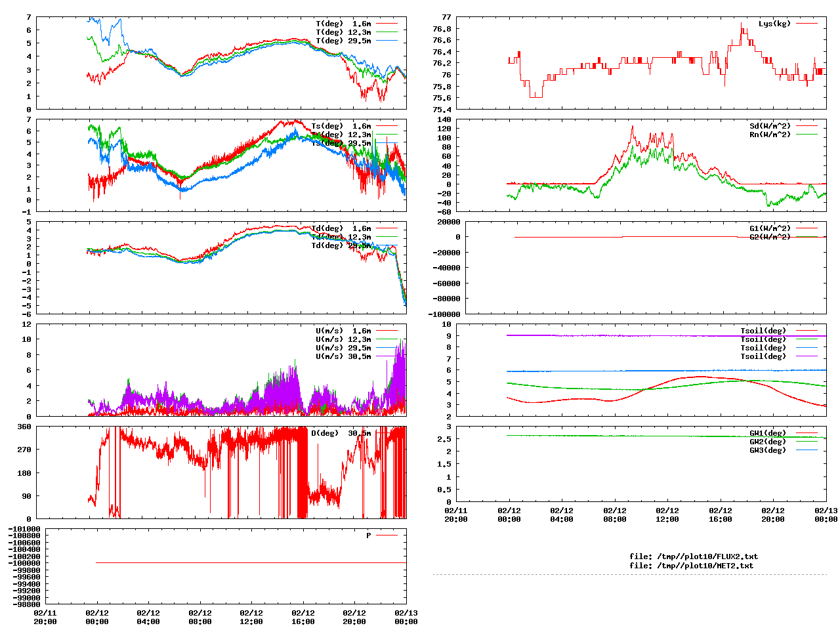Image resolution: width=840 pixels, height=630 pixels.
Task: Select the Rn(W/m^2) legend entry
Action: pos(770,135)
